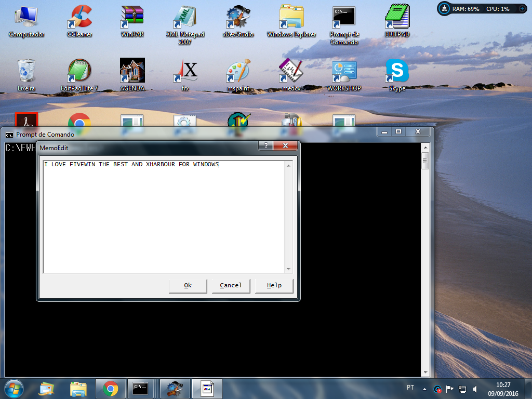This screenshot has width=532, height=399.
Task: Open WinRAR desktop shortcut
Action: coord(132,21)
